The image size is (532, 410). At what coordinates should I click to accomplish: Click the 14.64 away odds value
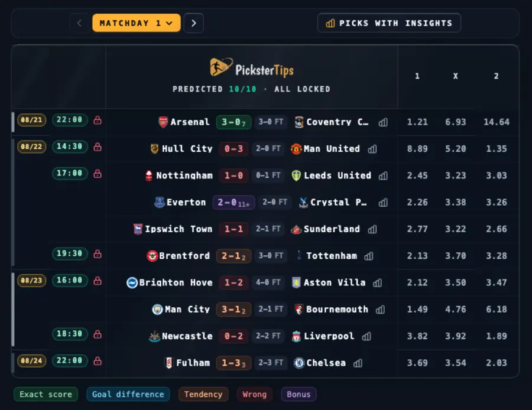tap(497, 122)
